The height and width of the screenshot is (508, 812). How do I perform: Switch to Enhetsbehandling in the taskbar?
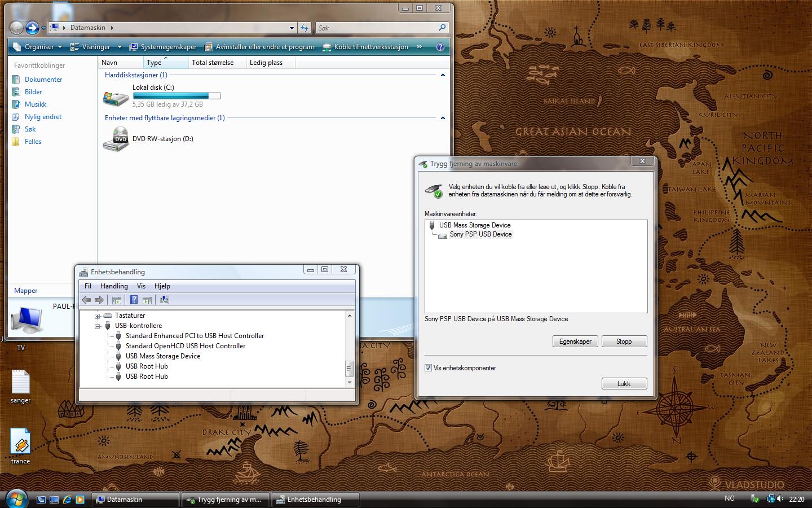pyautogui.click(x=315, y=500)
